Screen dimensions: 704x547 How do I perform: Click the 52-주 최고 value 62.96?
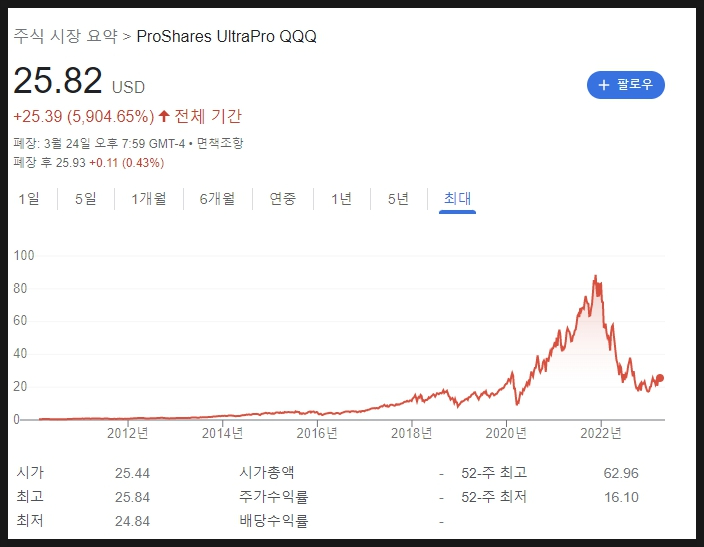click(618, 473)
